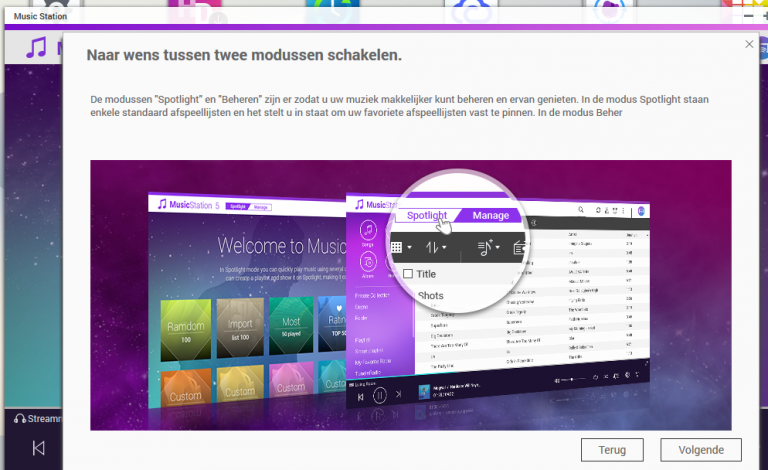Go back with the Terug button

612,450
